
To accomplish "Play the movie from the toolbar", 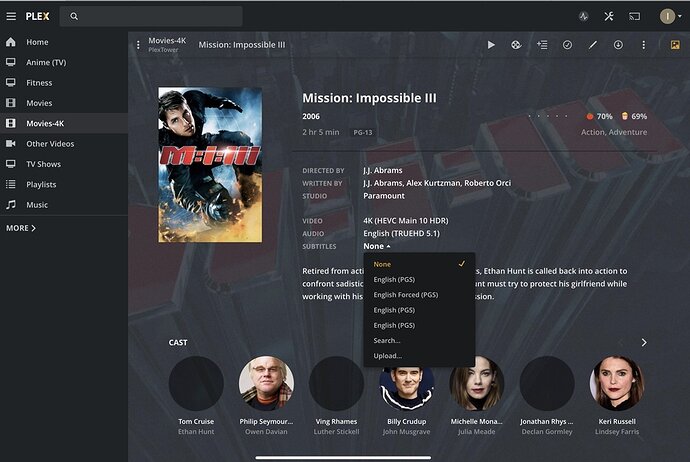I will [x=491, y=44].
